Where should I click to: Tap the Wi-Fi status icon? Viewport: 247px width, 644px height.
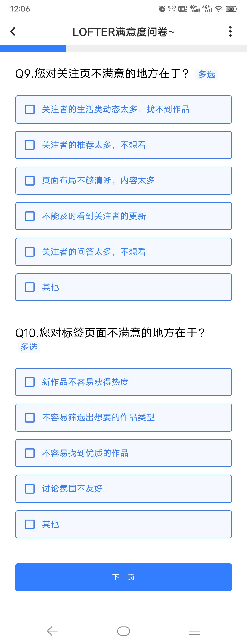[219, 9]
